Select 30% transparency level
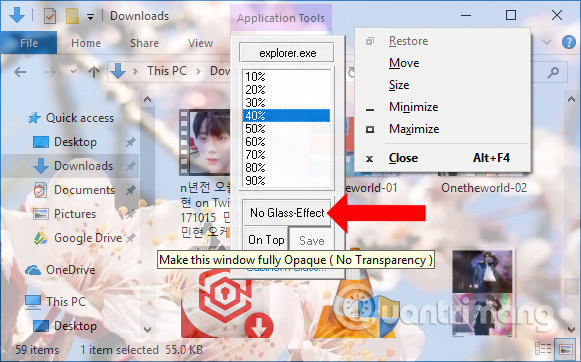 coord(286,103)
